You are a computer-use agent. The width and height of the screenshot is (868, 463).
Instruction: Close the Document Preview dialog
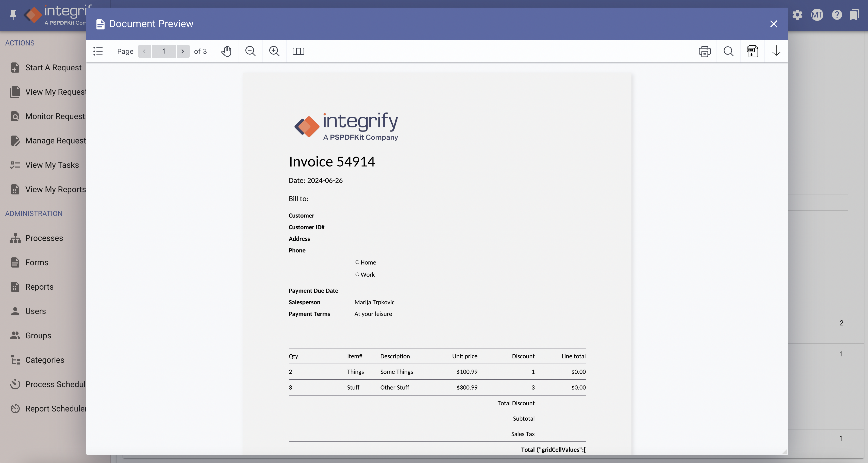pos(774,24)
